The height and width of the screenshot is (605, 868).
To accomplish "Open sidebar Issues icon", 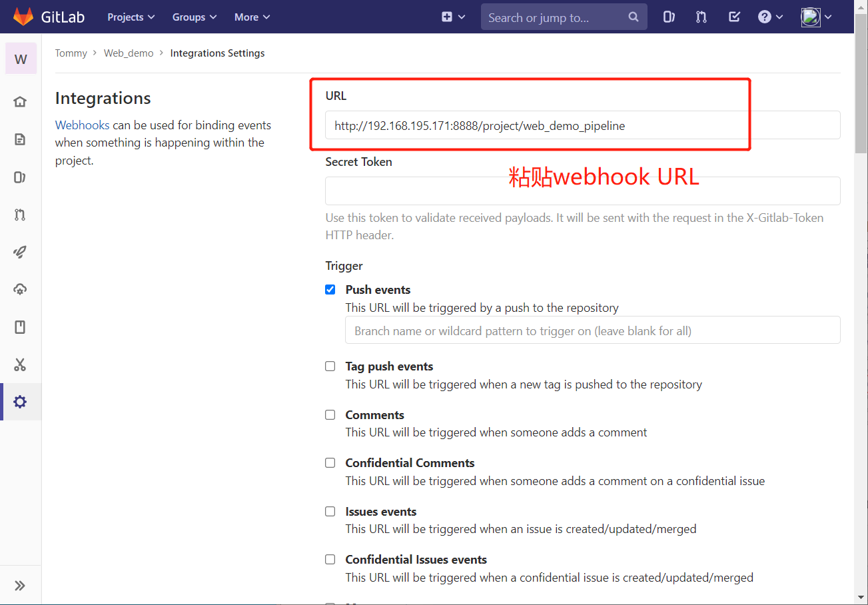I will pyautogui.click(x=20, y=177).
